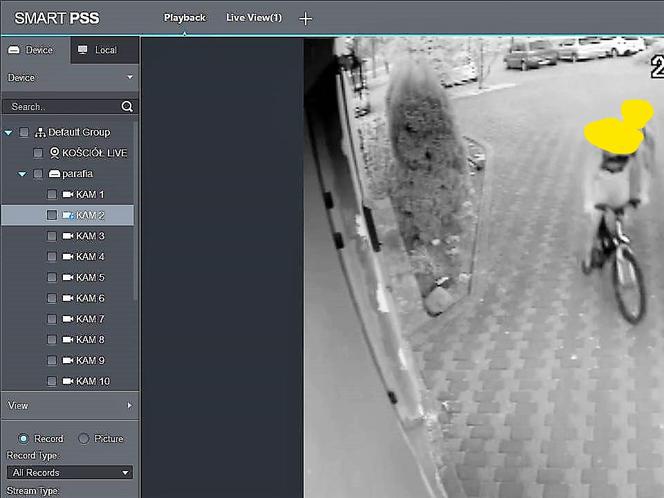
Task: Click the KAM 5 camera icon
Action: (68, 277)
